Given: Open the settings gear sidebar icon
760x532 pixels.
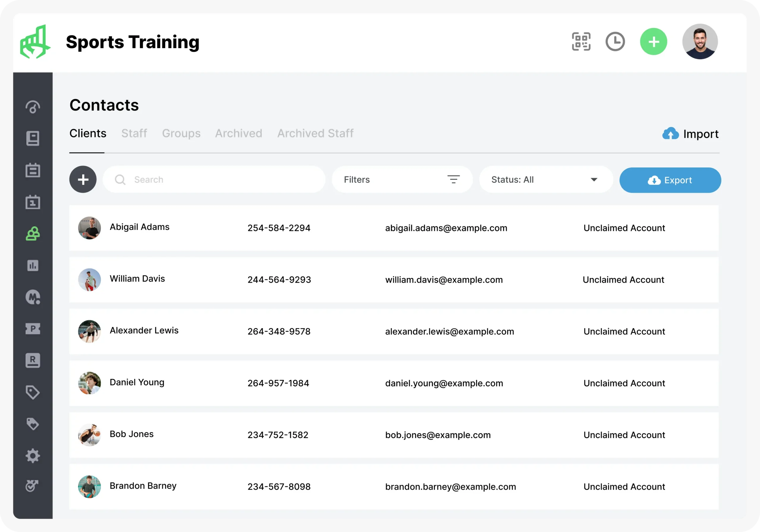Looking at the screenshot, I should click(33, 455).
